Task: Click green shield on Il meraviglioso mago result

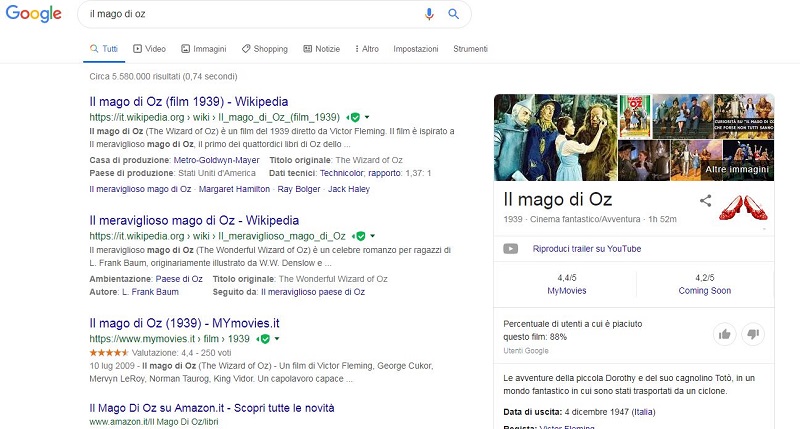Action: pyautogui.click(x=360, y=236)
